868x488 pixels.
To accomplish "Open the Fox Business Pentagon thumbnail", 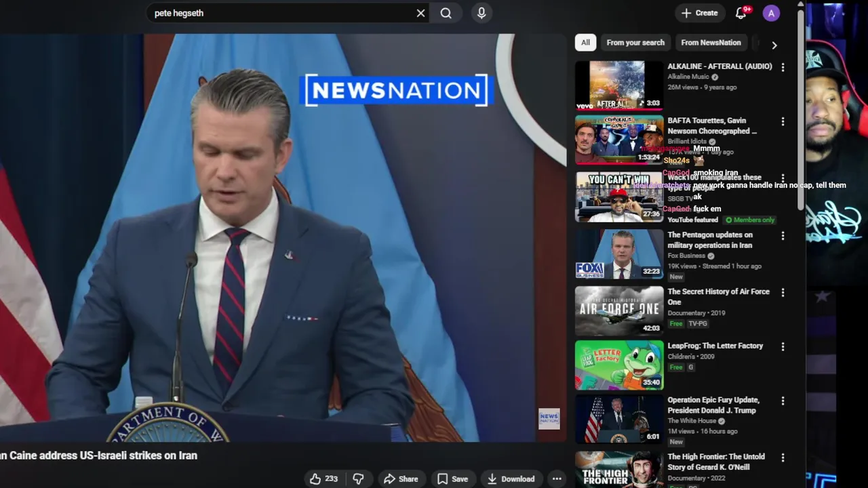I will click(x=619, y=254).
